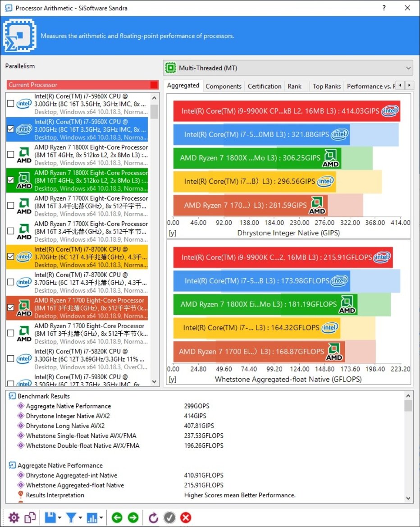
Task: Select the Aggregated tab
Action: 183,86
